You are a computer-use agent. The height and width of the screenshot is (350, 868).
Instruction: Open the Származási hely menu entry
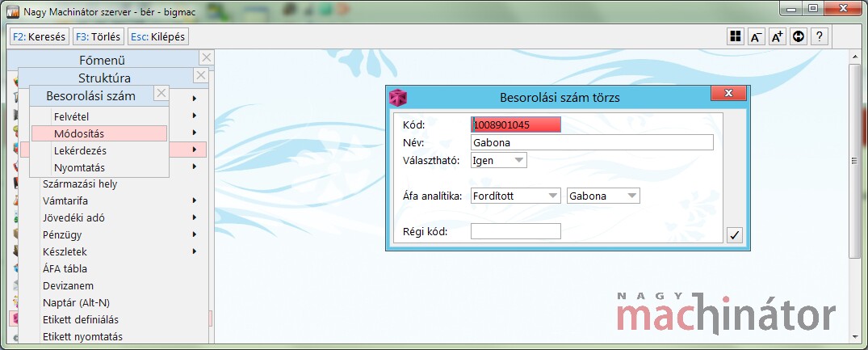80,183
